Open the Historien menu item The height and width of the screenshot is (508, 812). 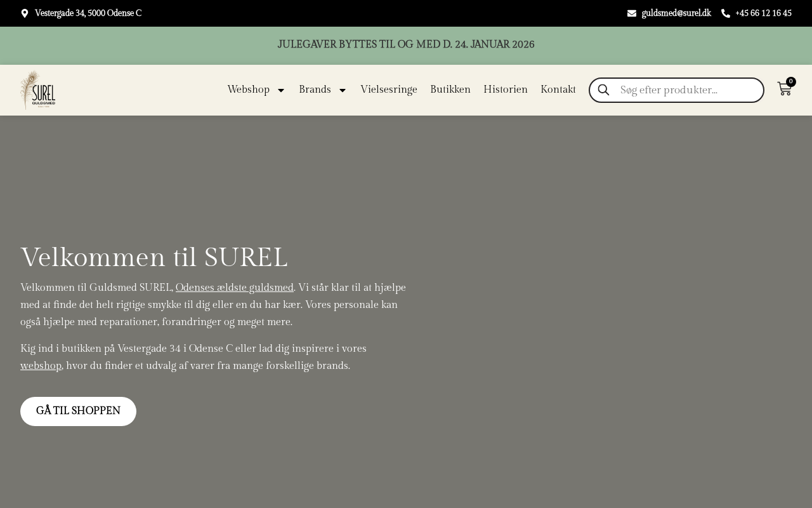[x=506, y=90]
